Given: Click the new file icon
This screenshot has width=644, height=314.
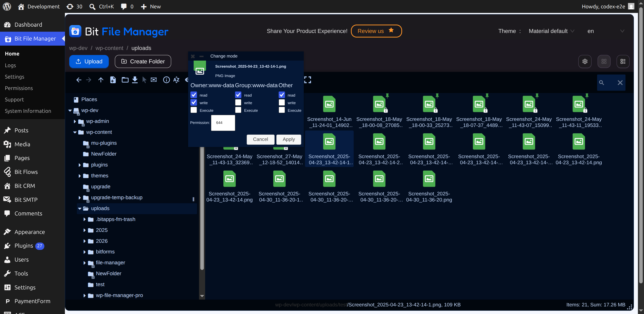Looking at the screenshot, I should point(113,80).
